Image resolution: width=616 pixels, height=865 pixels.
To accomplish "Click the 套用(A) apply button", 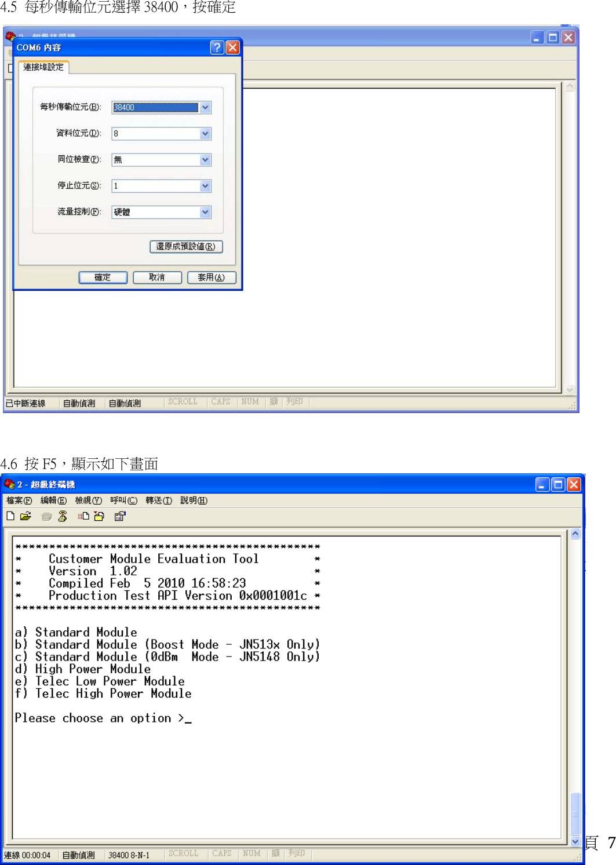I will (x=212, y=277).
